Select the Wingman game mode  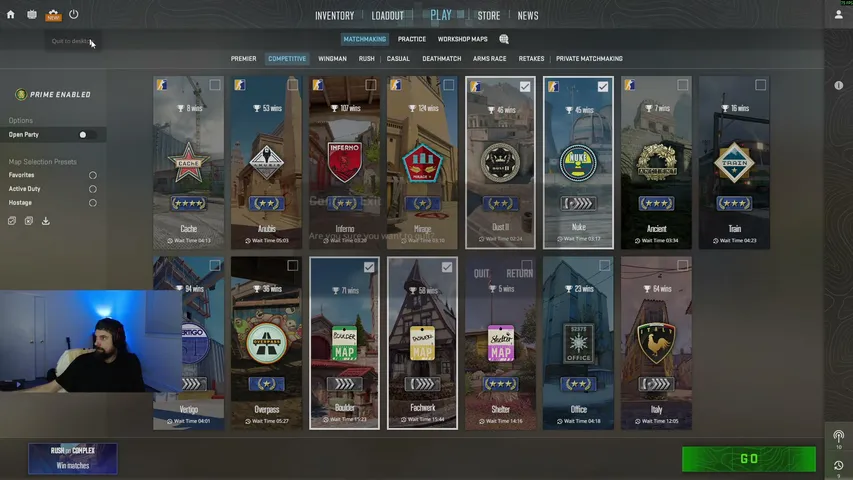click(x=332, y=59)
